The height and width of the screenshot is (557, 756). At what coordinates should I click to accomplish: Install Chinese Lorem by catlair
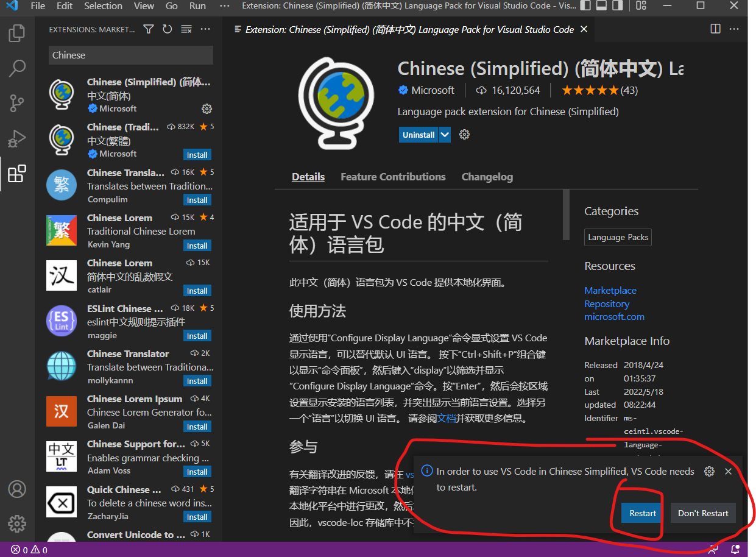197,291
